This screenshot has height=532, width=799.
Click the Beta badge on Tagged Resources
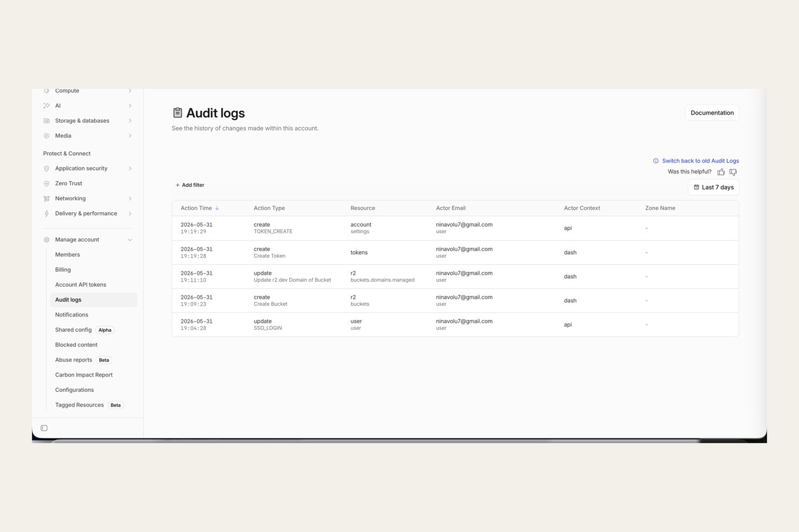click(x=116, y=405)
